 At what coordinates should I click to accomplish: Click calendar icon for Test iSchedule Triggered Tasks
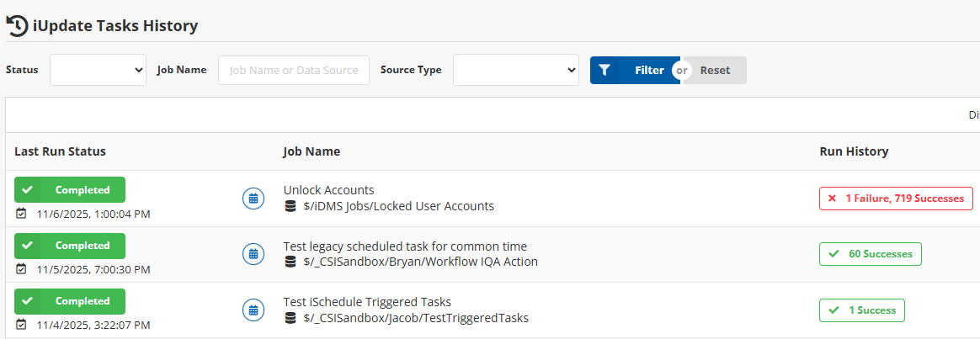coord(252,309)
